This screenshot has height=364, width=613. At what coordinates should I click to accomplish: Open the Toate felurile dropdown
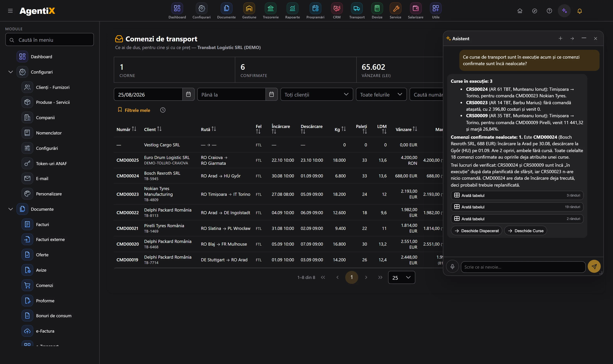click(x=381, y=94)
